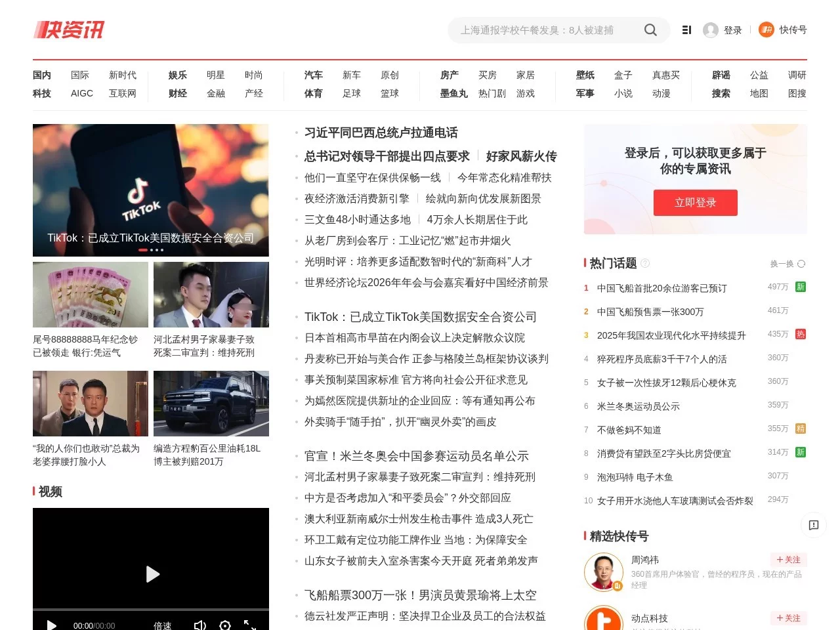
Task: Toggle the 倍速 playback speed option
Action: point(161,625)
